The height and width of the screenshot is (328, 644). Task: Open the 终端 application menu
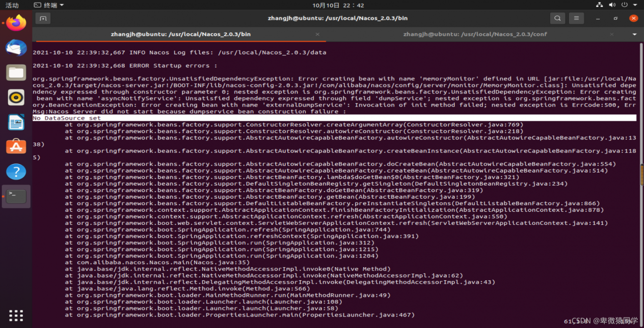[49, 5]
